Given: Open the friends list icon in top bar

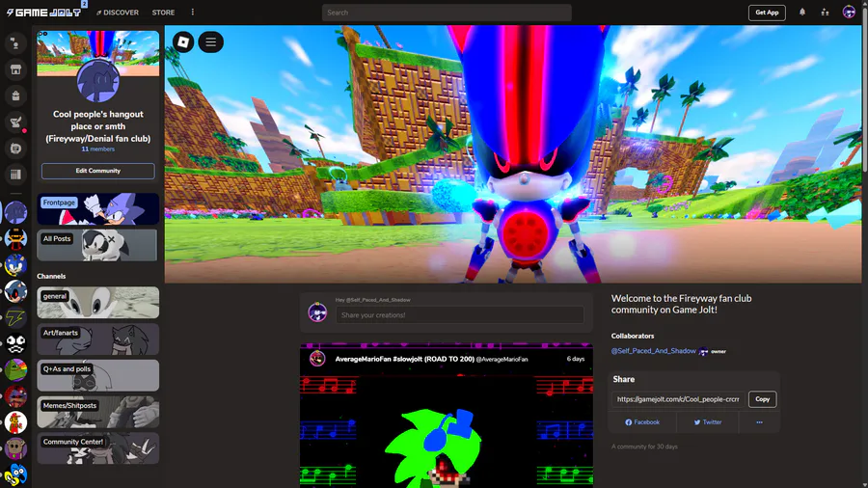Looking at the screenshot, I should (825, 13).
